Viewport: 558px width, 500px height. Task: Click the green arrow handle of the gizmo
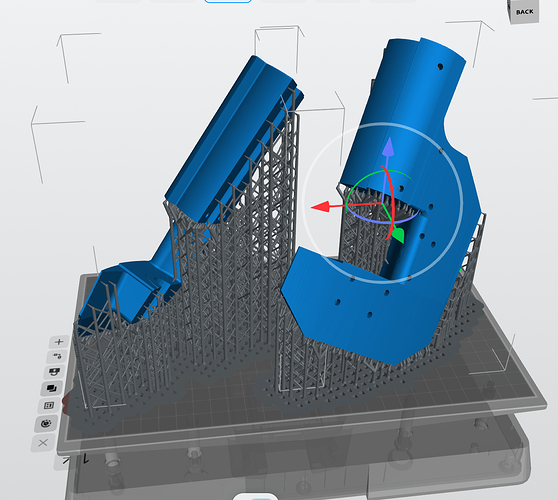(398, 236)
